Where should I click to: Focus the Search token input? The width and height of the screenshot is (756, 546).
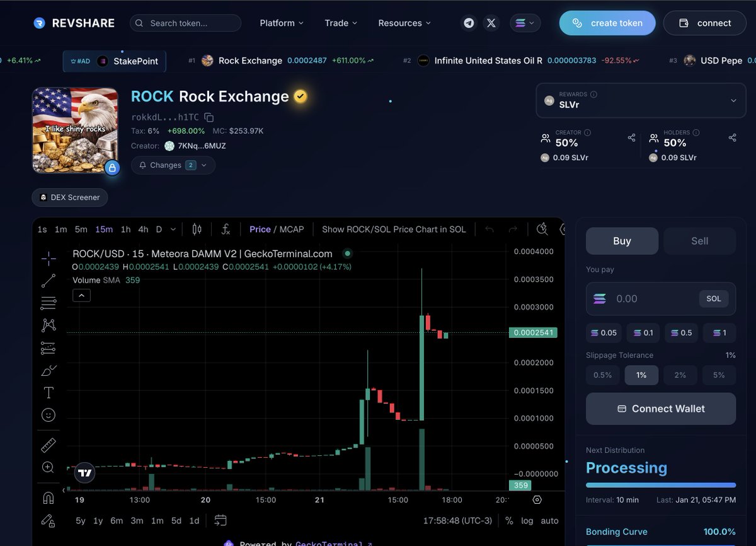[x=185, y=23]
